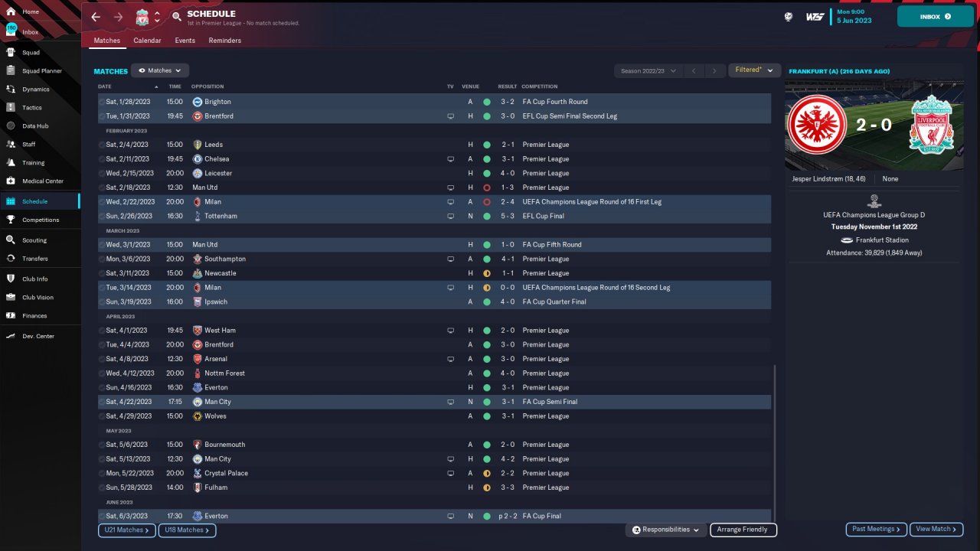The height and width of the screenshot is (551, 980).
Task: Open the Medical Center
Action: coord(41,181)
